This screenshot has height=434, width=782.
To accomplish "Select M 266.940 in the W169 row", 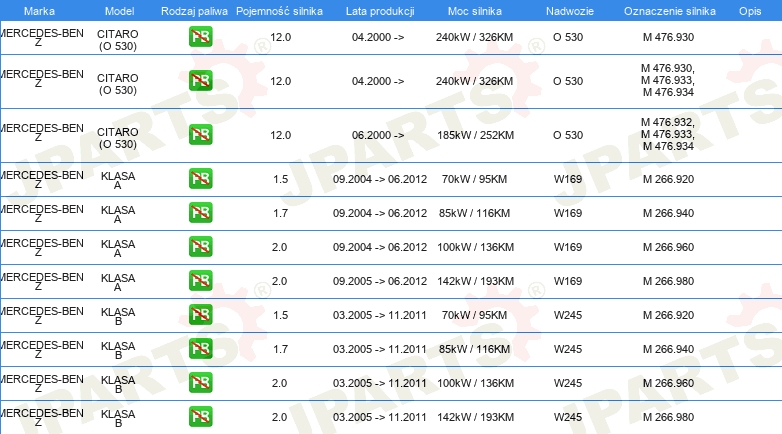I will pyautogui.click(x=668, y=213).
